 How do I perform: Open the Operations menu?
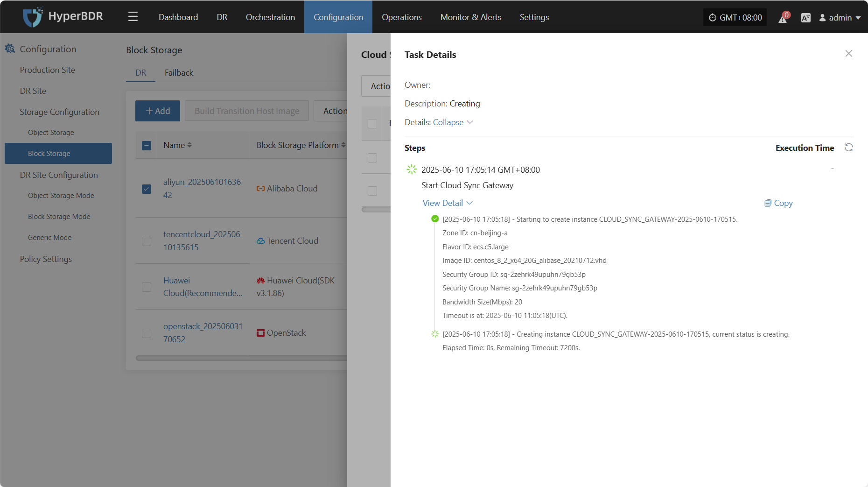(x=401, y=17)
